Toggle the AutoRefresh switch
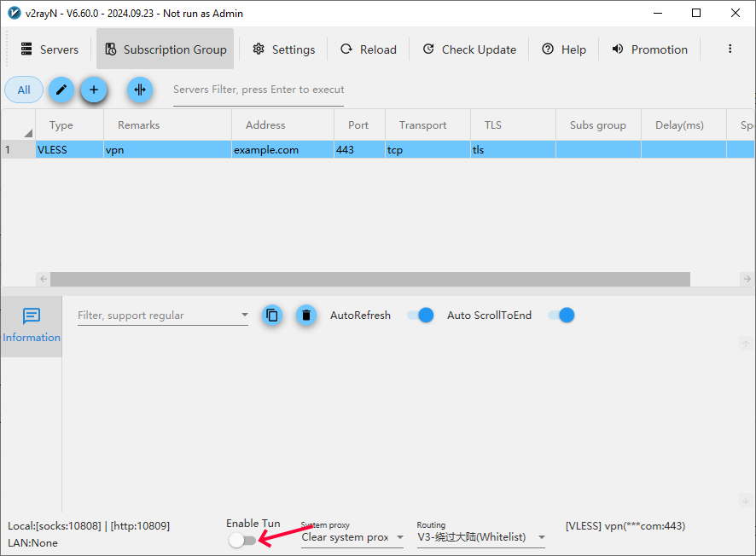The height and width of the screenshot is (556, 756). (x=421, y=316)
